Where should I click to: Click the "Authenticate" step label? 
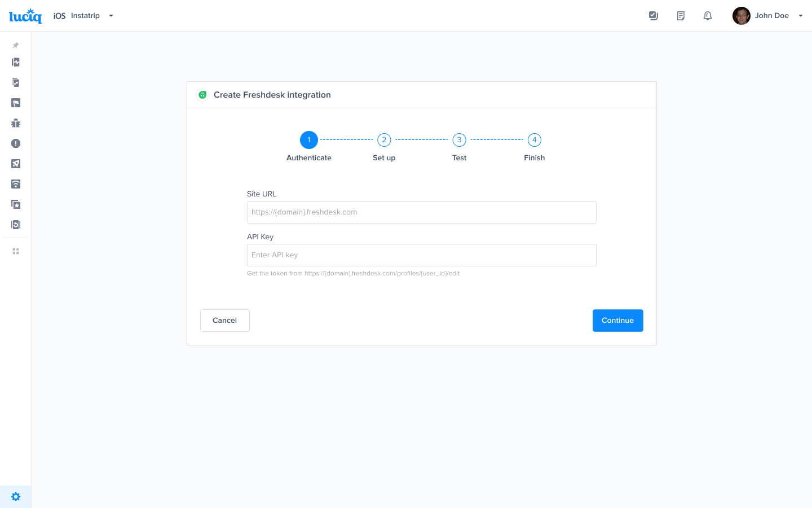coord(309,158)
